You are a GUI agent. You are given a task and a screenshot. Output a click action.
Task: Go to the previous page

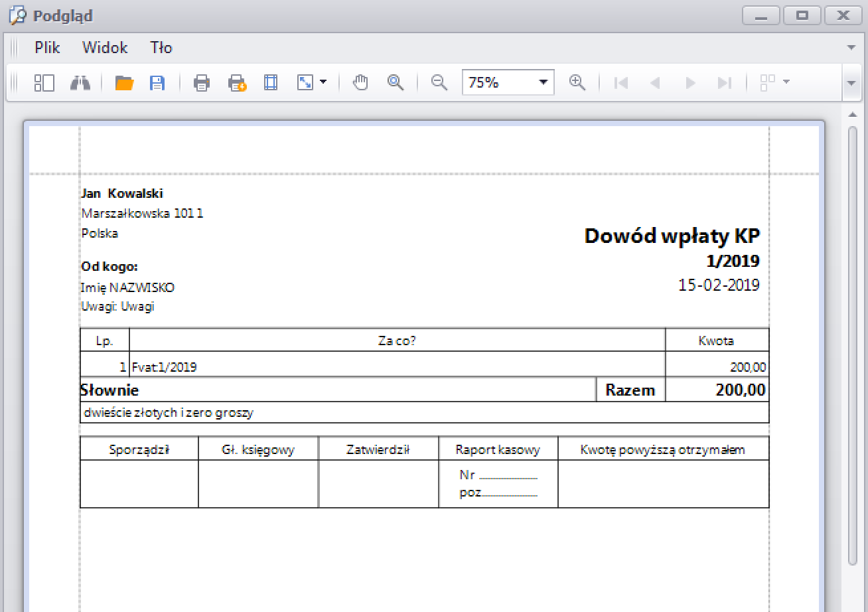(x=655, y=83)
